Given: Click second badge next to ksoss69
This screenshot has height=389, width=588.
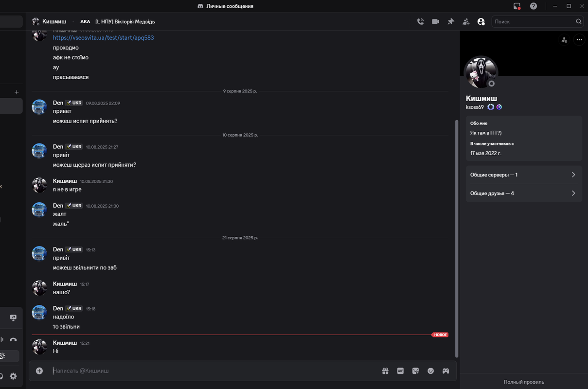Looking at the screenshot, I should tap(499, 106).
